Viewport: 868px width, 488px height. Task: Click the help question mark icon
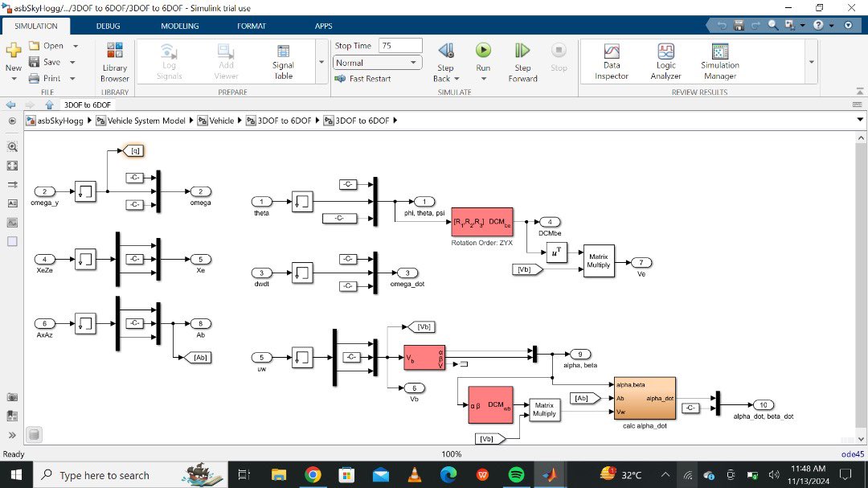pos(818,26)
